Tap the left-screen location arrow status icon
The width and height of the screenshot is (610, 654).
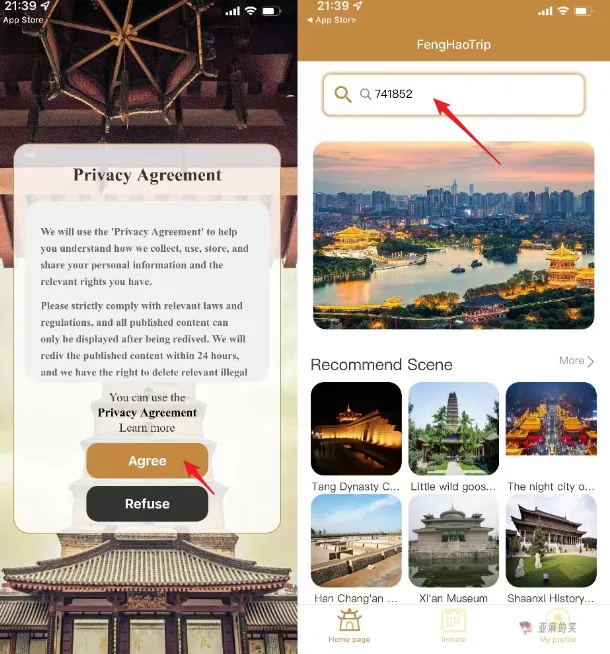[x=45, y=6]
